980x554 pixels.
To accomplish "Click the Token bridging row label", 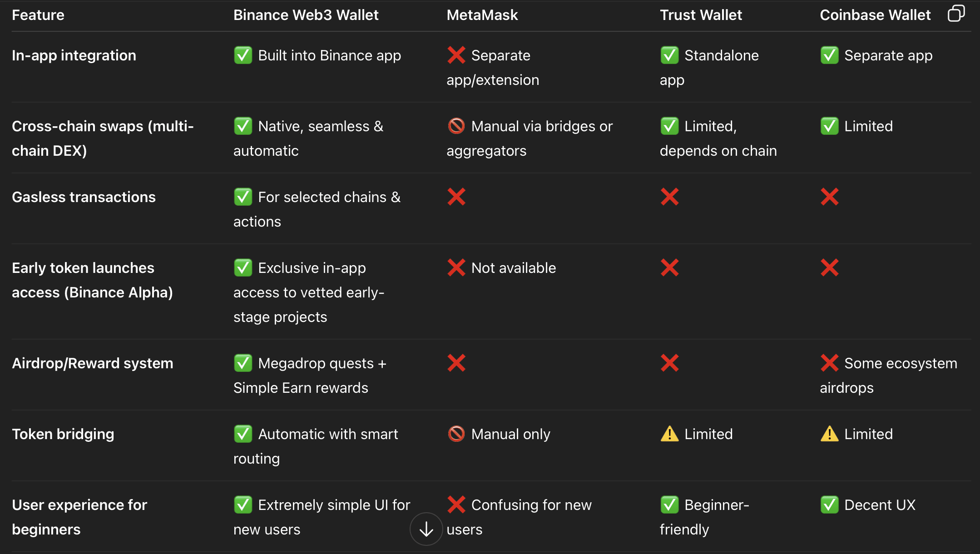I will pyautogui.click(x=63, y=434).
